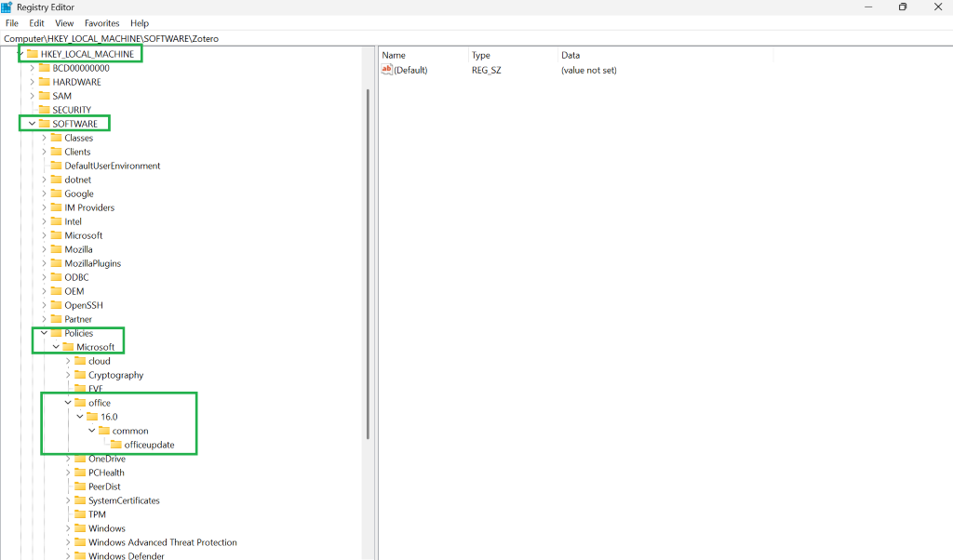The height and width of the screenshot is (560, 953).
Task: Click the Name column header
Action: [423, 55]
